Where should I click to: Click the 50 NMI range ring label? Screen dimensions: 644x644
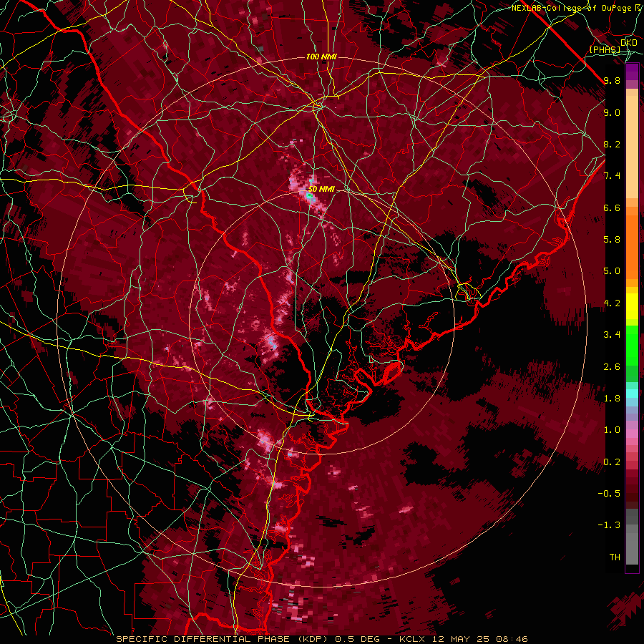click(x=321, y=190)
